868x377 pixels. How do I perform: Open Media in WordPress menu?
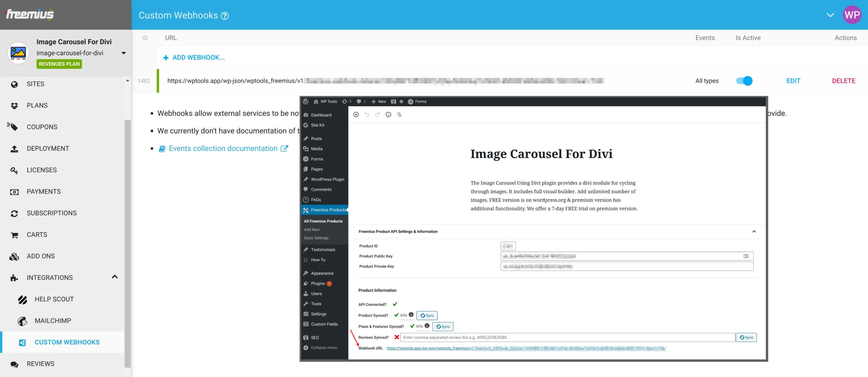point(317,149)
